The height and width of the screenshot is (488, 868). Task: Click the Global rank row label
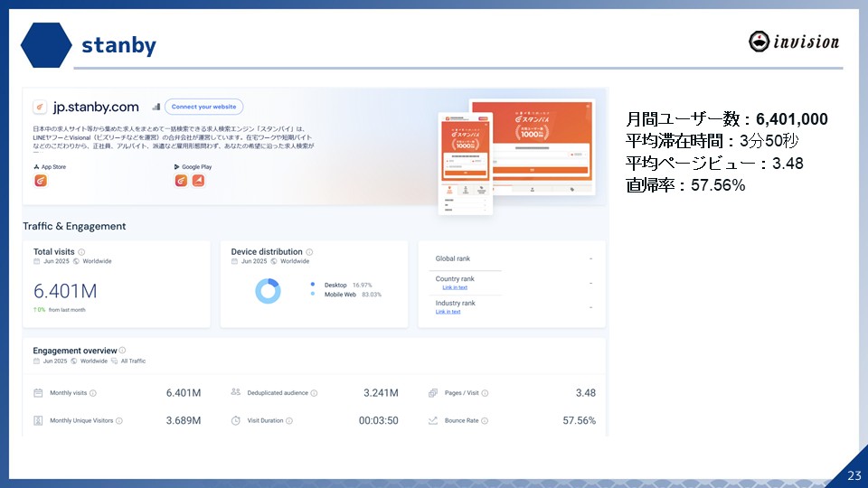point(453,259)
